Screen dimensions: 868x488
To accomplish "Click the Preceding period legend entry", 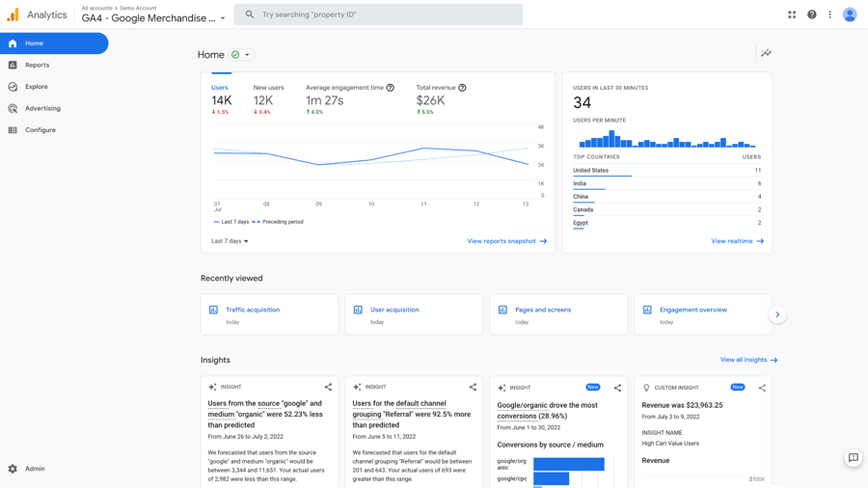I will (278, 222).
